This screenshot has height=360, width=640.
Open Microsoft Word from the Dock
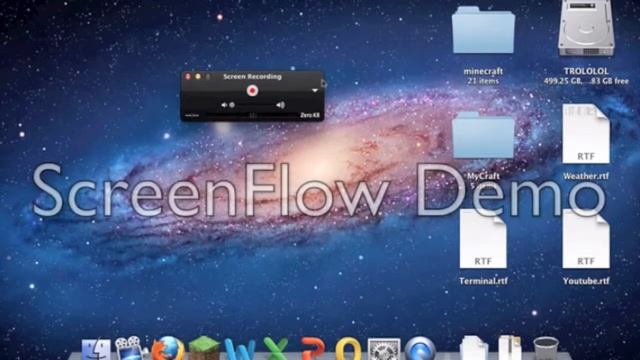pyautogui.click(x=240, y=350)
